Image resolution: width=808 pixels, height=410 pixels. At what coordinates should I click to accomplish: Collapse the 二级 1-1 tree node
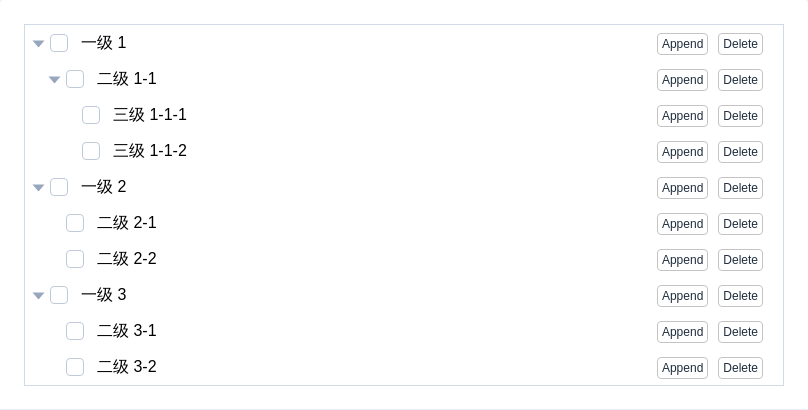tap(55, 79)
